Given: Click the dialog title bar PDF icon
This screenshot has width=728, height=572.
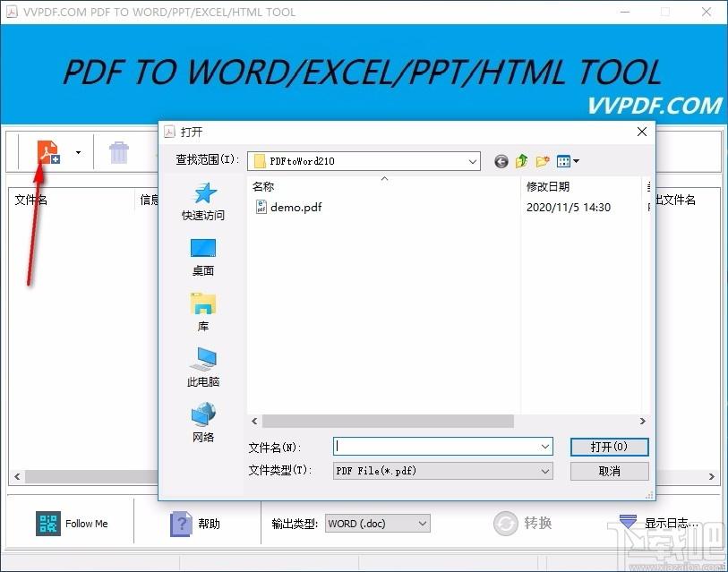Looking at the screenshot, I should tap(169, 132).
